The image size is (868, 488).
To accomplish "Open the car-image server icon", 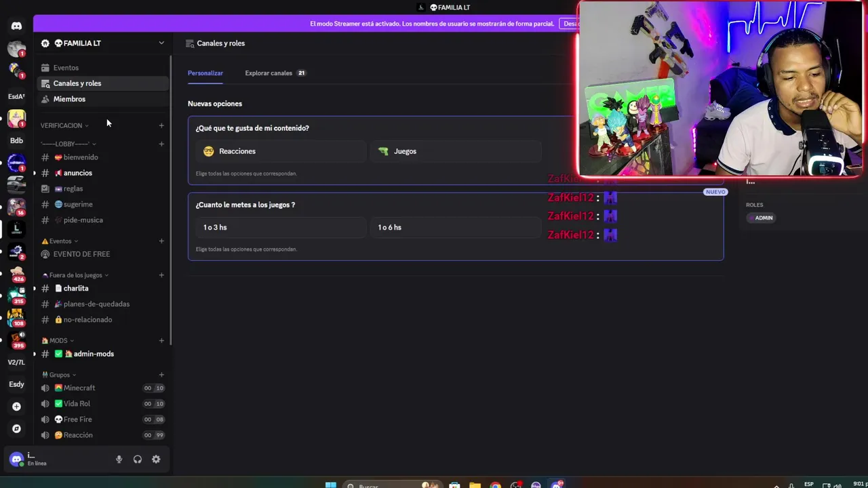I will 16,184.
